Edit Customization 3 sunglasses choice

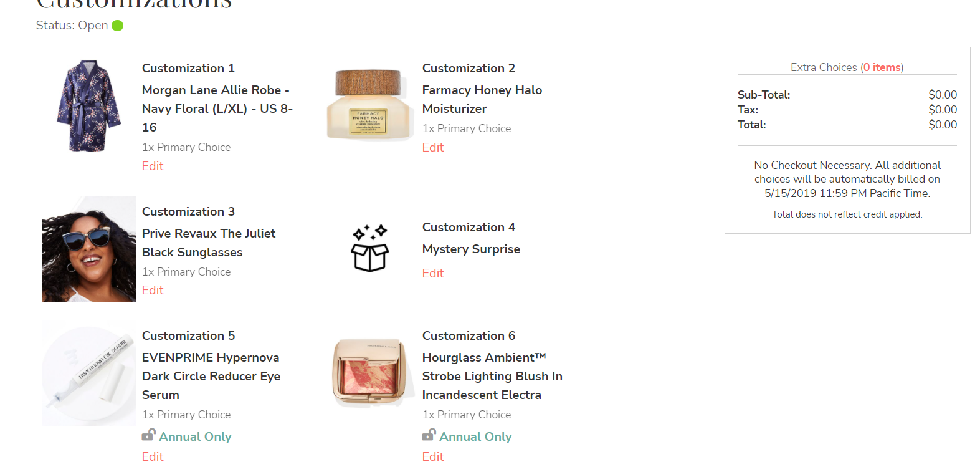[153, 291]
